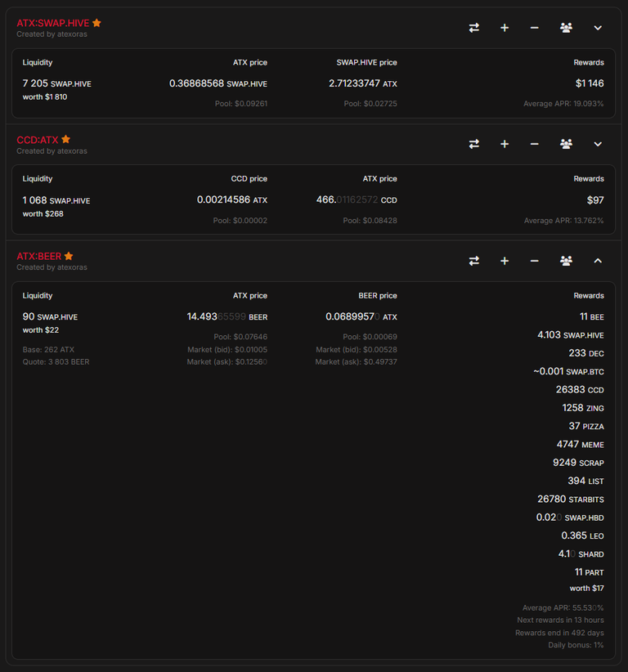Viewport: 628px width, 672px height.
Task: Click 'Base: 262 ATX' text
Action: 48,350
